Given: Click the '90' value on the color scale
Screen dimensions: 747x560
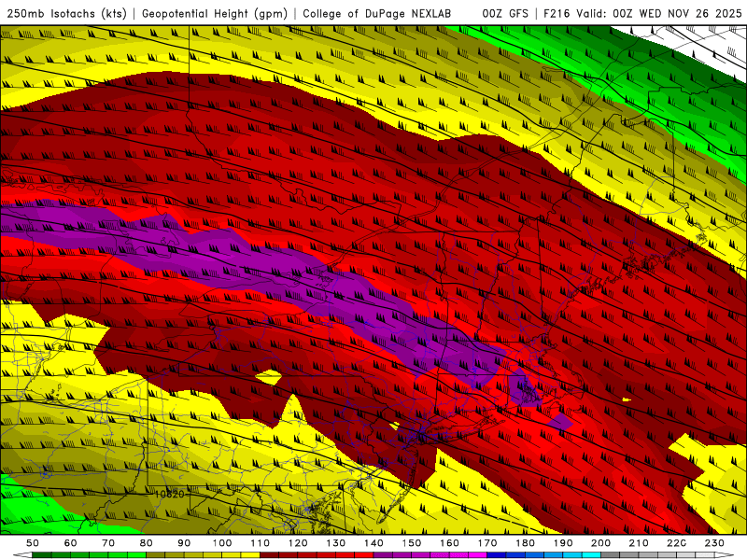Looking at the screenshot, I should [x=184, y=543].
